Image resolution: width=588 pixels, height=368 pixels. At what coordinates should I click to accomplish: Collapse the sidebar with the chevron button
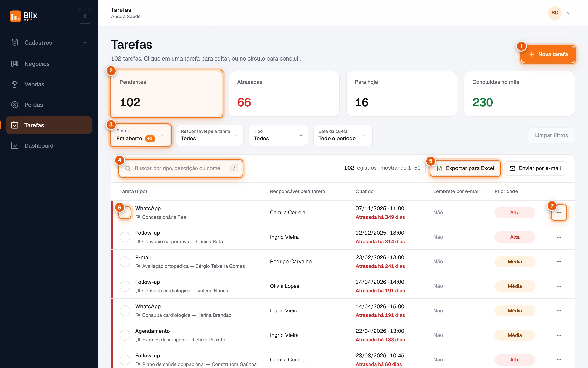click(x=85, y=16)
